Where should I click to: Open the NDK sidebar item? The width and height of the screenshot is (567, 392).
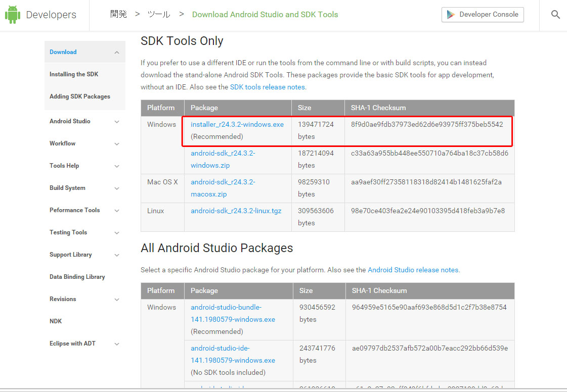click(x=56, y=321)
